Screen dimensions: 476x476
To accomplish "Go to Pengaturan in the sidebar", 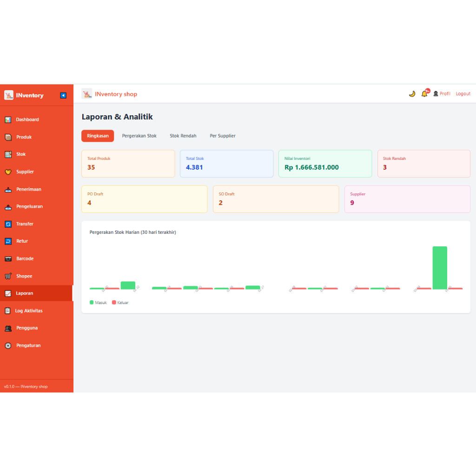I will [x=36, y=345].
